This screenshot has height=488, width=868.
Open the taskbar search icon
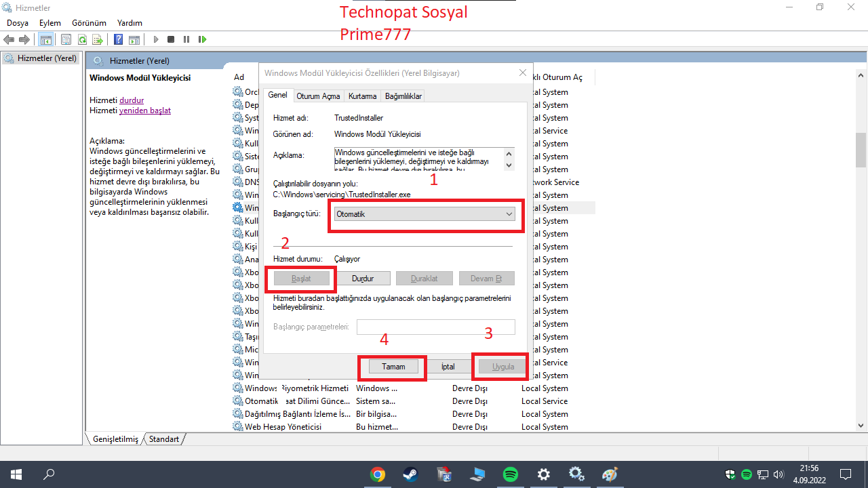point(49,474)
